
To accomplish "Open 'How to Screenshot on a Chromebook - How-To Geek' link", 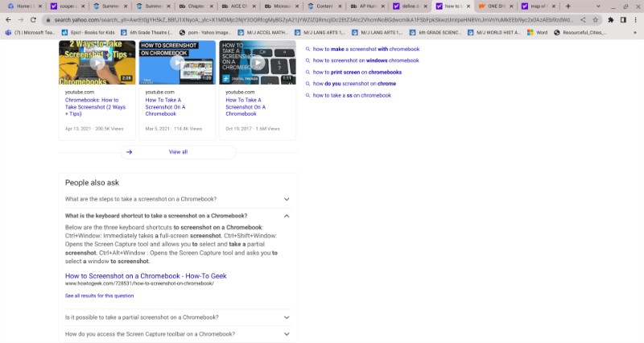I will (146, 276).
